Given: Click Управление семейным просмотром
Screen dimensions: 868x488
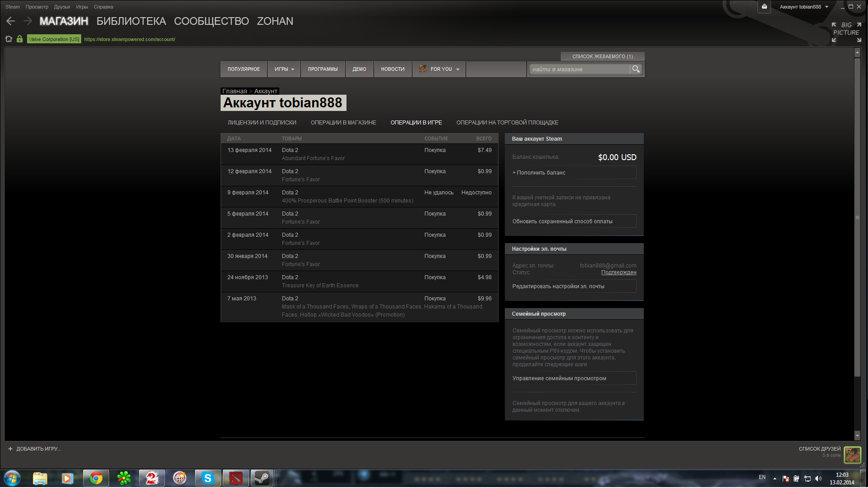Looking at the screenshot, I should click(574, 378).
